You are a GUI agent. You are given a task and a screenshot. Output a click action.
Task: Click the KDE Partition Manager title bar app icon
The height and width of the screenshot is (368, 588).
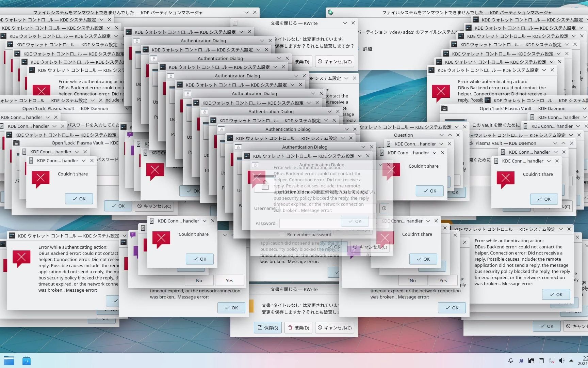point(330,13)
